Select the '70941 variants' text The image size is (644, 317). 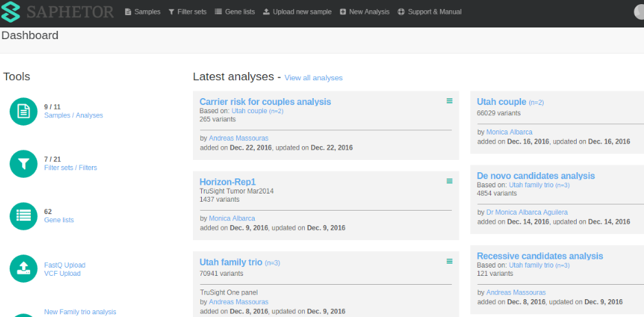click(x=221, y=274)
